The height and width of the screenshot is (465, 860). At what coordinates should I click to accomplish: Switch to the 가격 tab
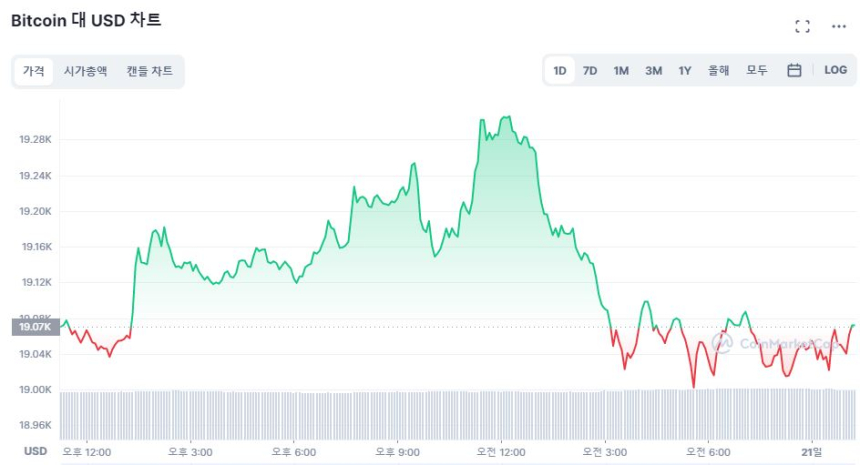(x=34, y=71)
